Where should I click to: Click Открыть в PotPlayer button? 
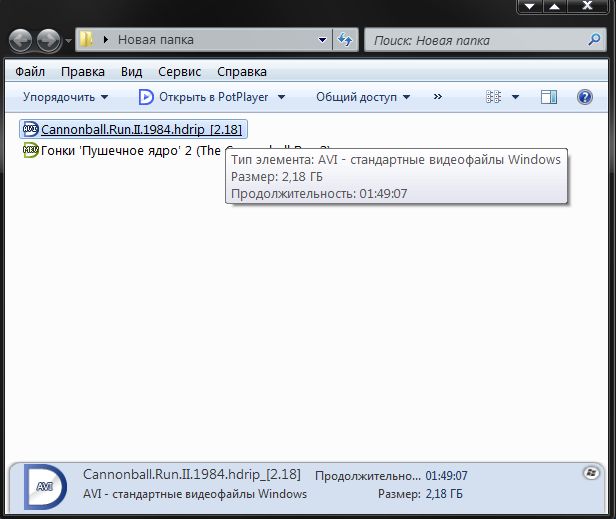click(203, 97)
